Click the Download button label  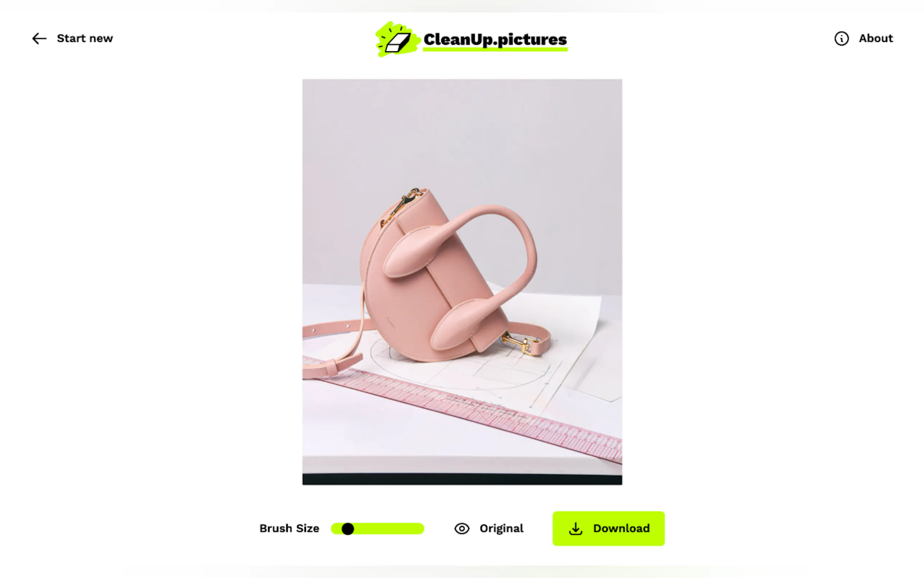[x=621, y=528]
